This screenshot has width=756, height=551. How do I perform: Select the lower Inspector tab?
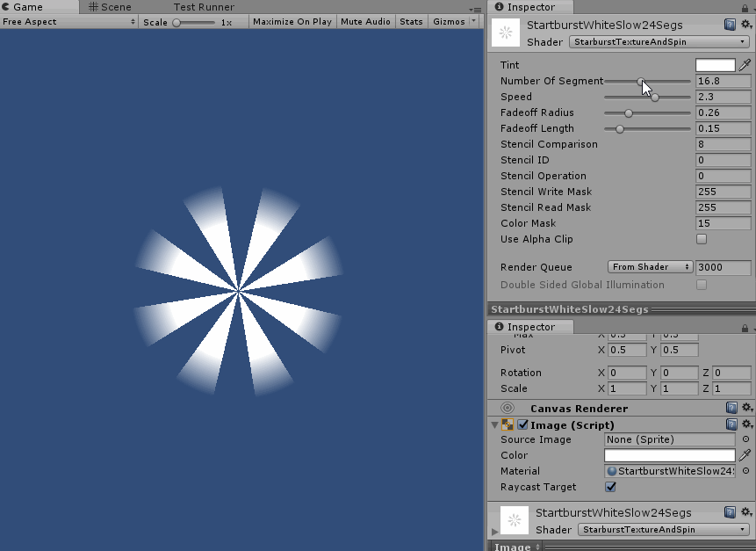[x=530, y=327]
